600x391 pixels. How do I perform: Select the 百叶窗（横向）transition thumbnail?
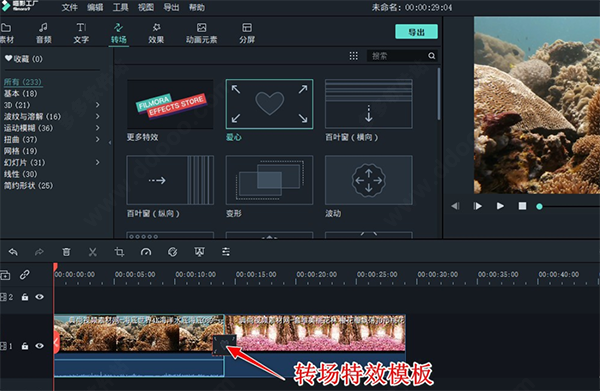[368, 104]
